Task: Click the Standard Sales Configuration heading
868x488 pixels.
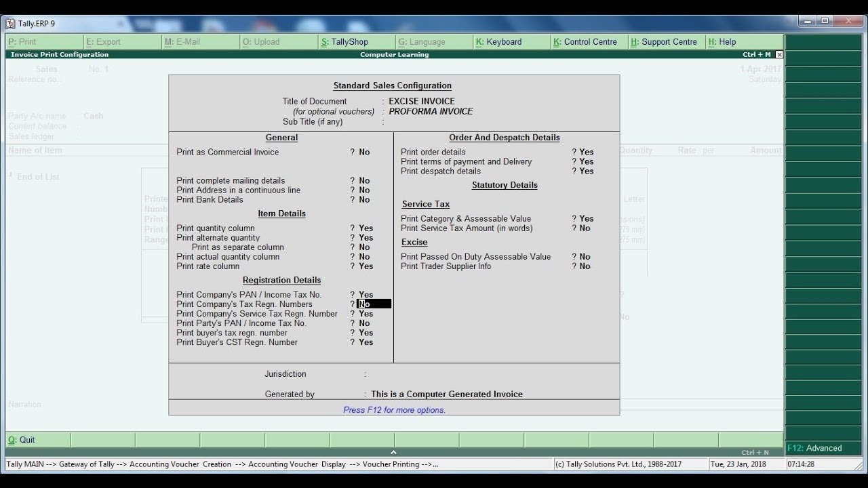Action: [x=393, y=86]
